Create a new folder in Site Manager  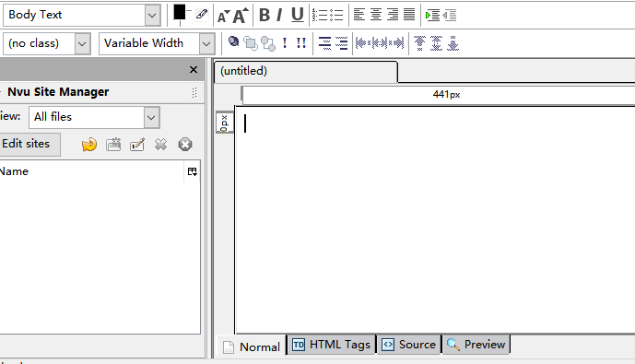click(113, 145)
